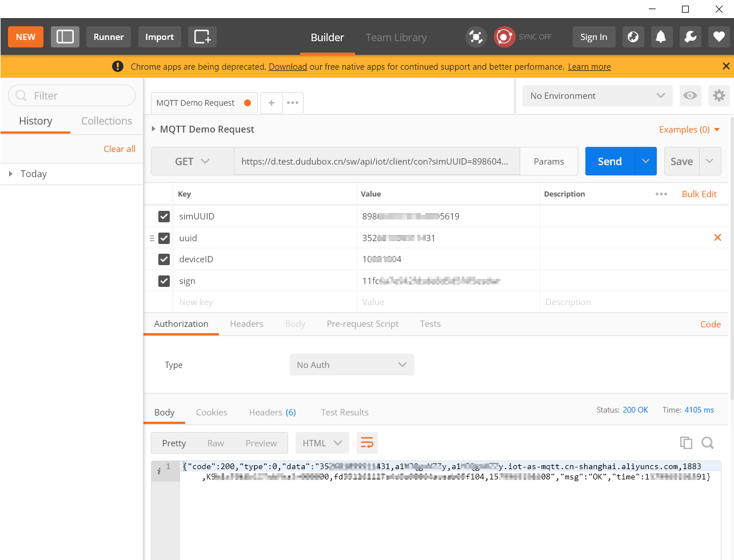Search the response with the magnifier icon

tap(708, 443)
